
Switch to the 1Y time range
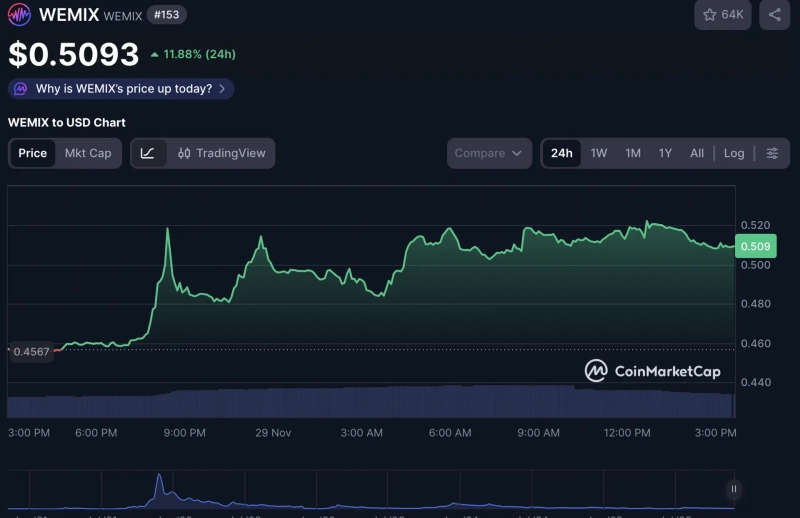click(665, 153)
